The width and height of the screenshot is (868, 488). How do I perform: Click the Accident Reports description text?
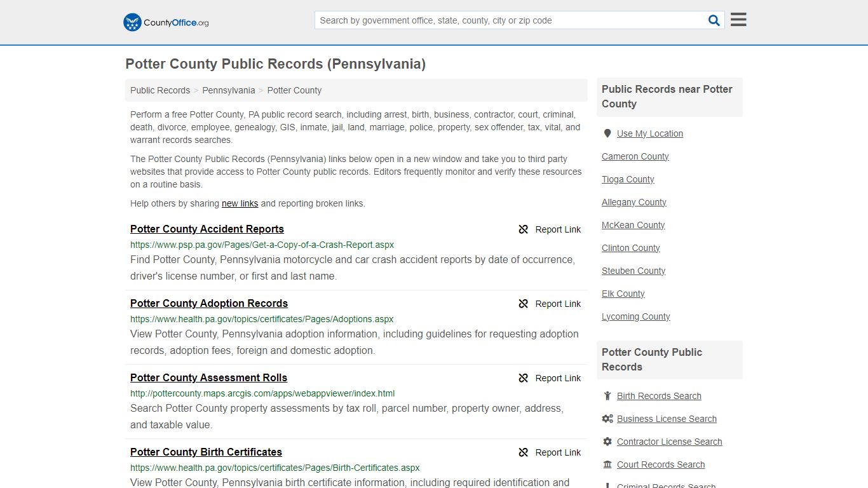pyautogui.click(x=353, y=268)
